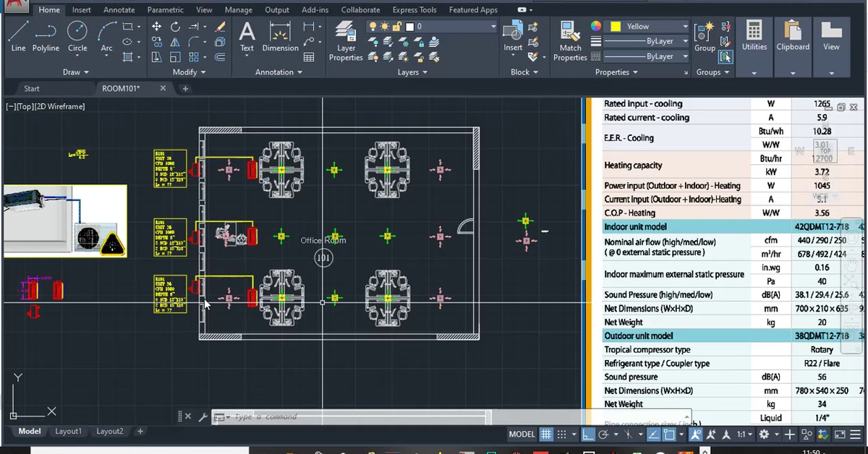
Task: Open the Yellow object color dropdown
Action: point(645,26)
